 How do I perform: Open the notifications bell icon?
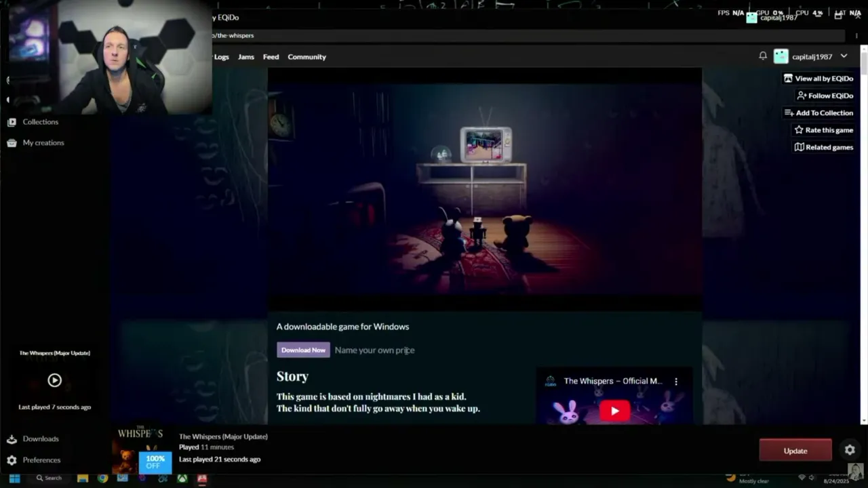pos(763,56)
